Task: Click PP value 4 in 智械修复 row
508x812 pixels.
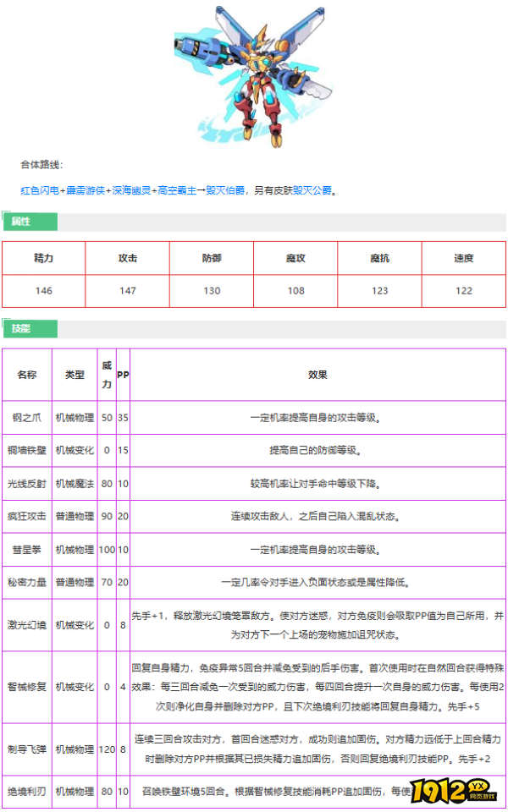Action: click(x=123, y=687)
